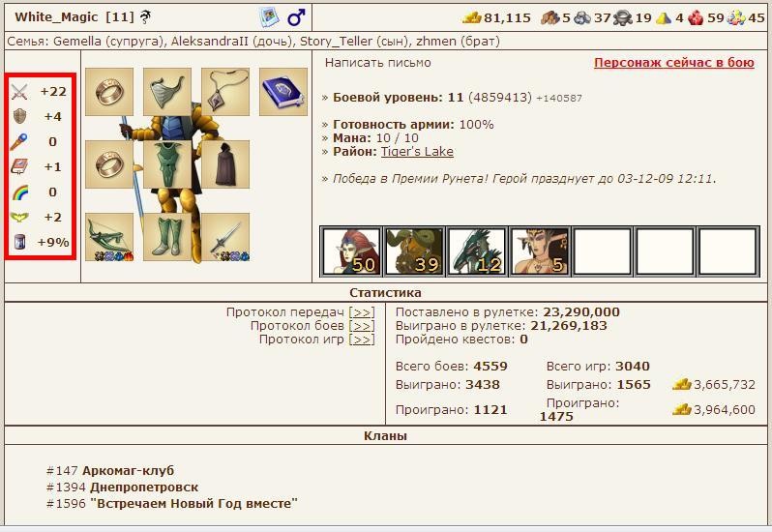Click the crossed swords attack stat icon
Image resolution: width=772 pixels, height=532 pixels.
[19, 92]
